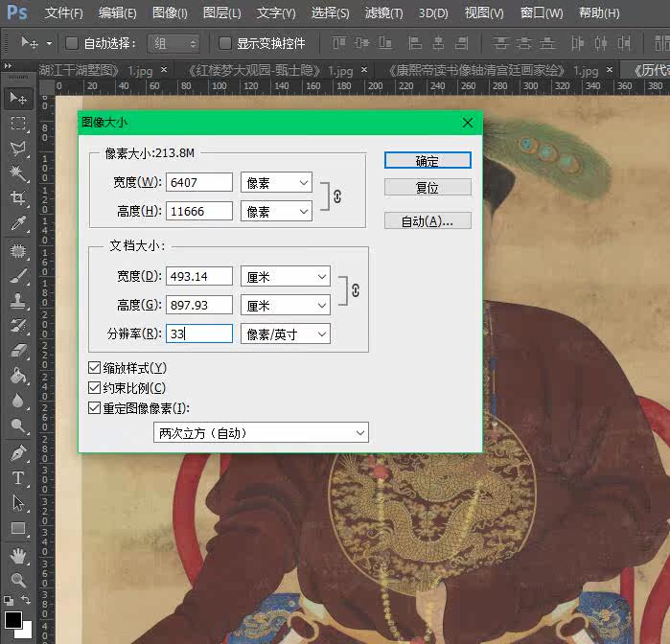Click the OK (确定) button
Image resolution: width=670 pixels, height=644 pixels.
click(x=427, y=161)
